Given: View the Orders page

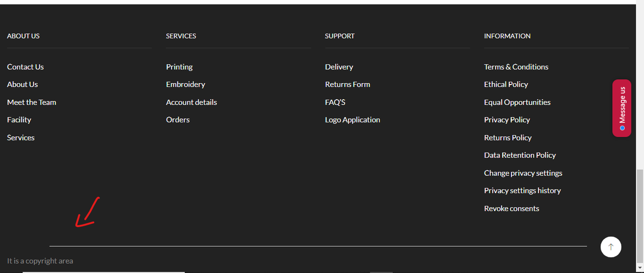Looking at the screenshot, I should pos(178,120).
